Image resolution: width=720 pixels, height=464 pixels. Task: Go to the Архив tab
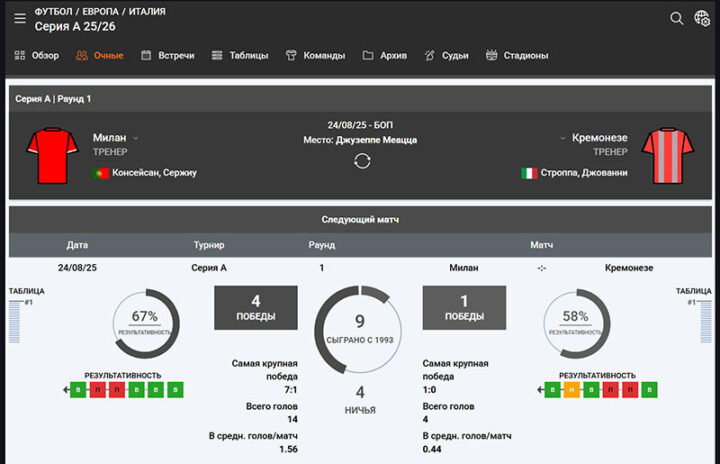pos(384,55)
